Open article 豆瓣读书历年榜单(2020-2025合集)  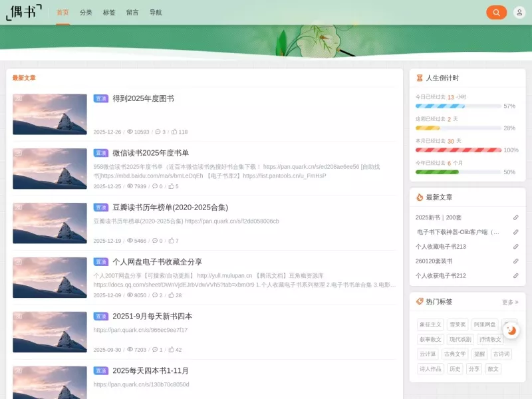coord(170,207)
